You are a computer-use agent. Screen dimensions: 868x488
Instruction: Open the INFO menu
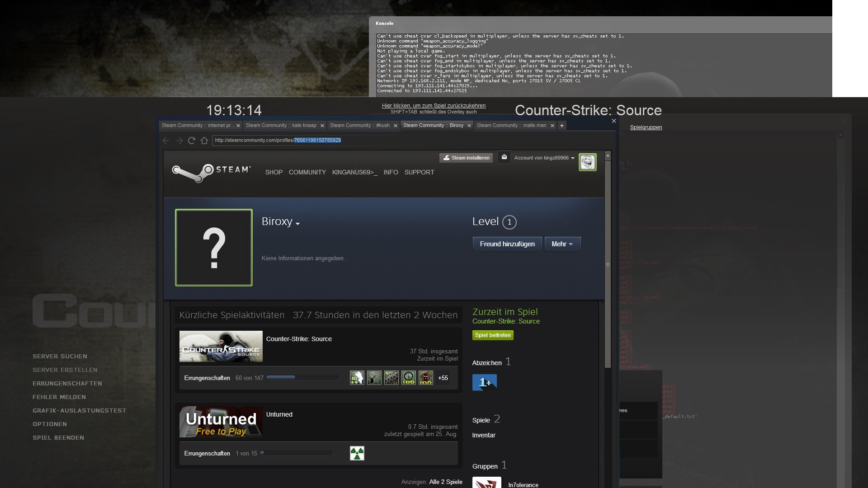pyautogui.click(x=391, y=173)
